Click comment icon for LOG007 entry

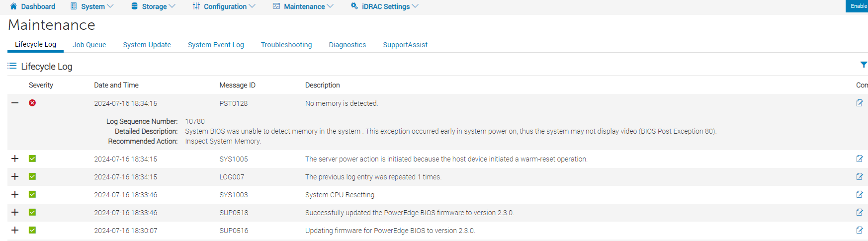860,176
